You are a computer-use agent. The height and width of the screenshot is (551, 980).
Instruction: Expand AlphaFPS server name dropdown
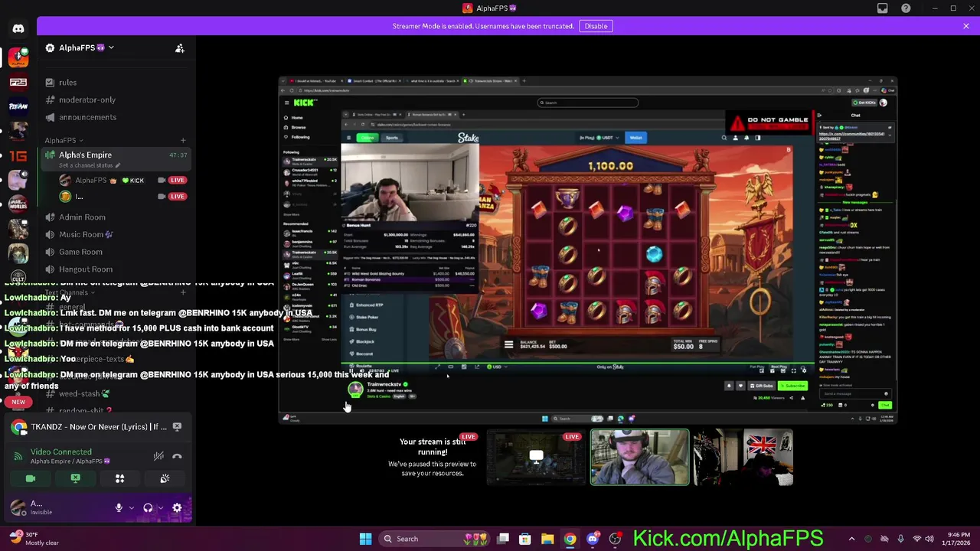[x=111, y=47]
